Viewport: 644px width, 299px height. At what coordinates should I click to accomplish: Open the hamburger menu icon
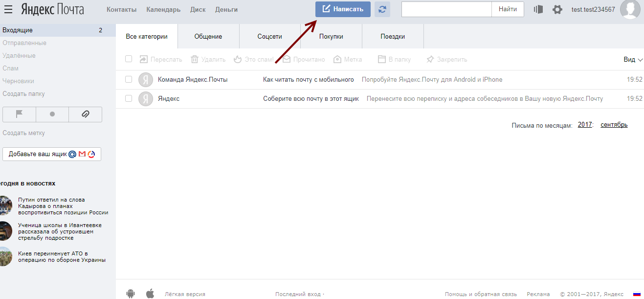10,9
